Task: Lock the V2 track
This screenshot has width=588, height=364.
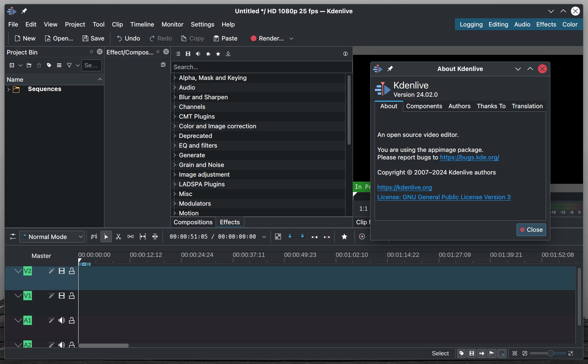Action: [x=72, y=271]
